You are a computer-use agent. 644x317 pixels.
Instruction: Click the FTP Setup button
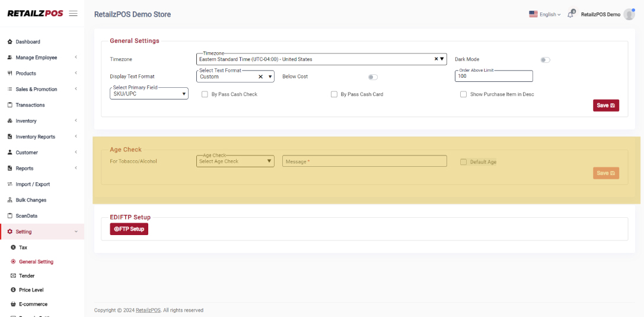(129, 229)
